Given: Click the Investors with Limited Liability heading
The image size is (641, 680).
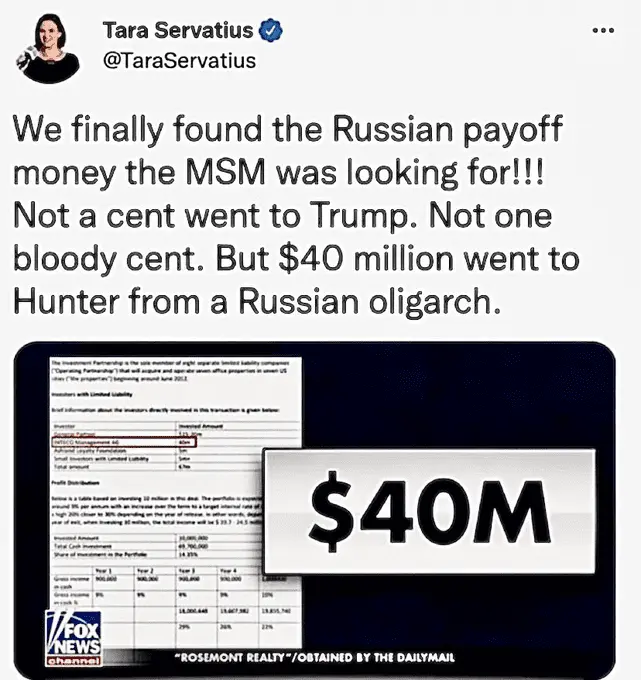Looking at the screenshot, I should [x=92, y=394].
